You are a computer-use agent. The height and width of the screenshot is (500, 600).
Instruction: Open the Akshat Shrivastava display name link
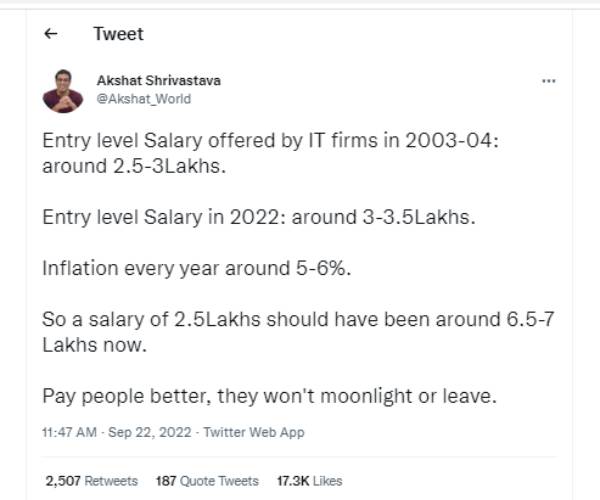(158, 80)
